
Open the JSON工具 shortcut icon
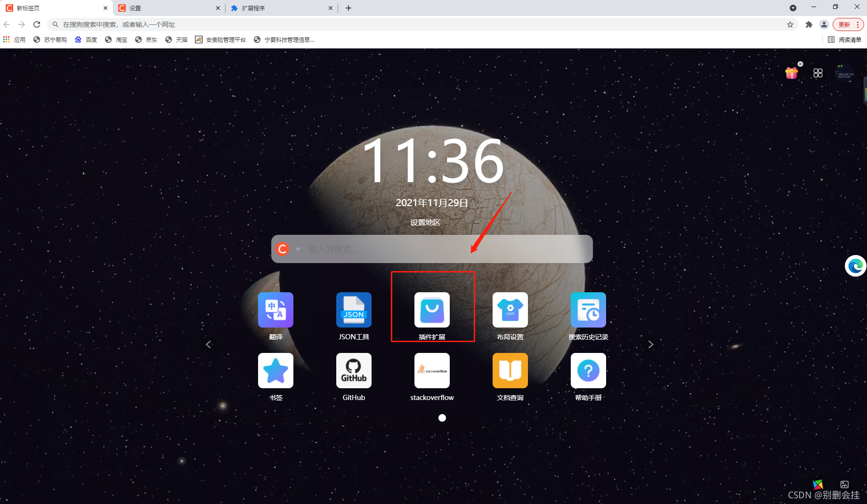[354, 310]
